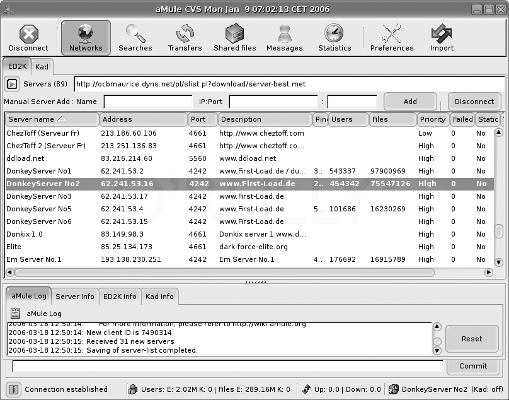Image resolution: width=509 pixels, height=400 pixels.
Task: Sort by Priority column header
Action: point(433,119)
